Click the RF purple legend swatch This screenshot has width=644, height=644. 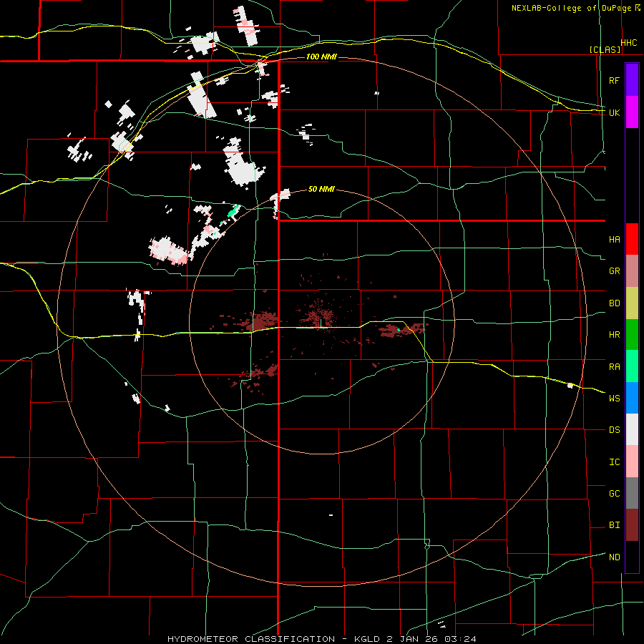click(632, 79)
